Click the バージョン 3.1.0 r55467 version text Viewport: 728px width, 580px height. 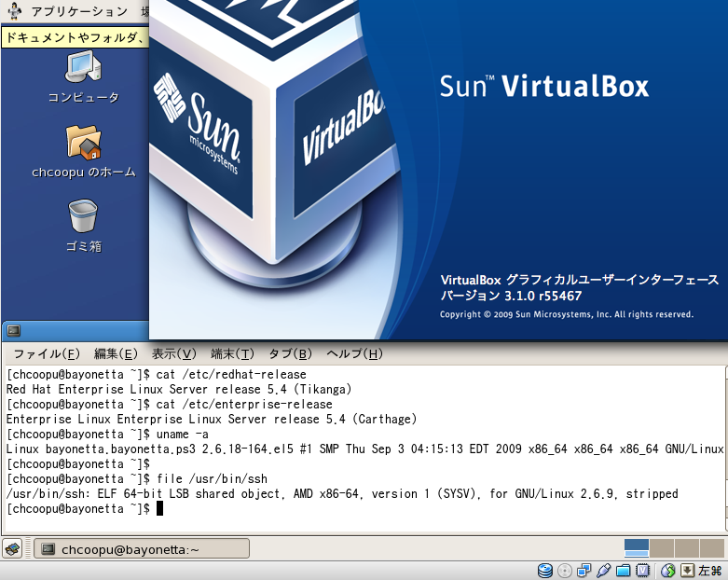511,296
